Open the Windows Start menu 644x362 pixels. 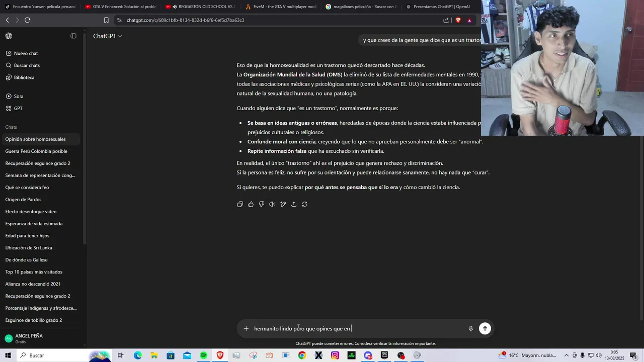[8, 355]
